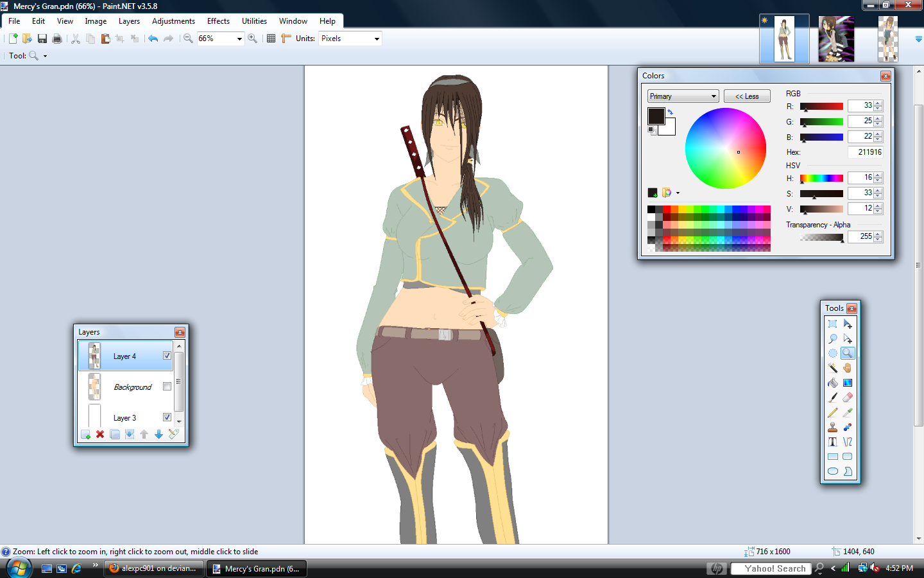Open layer properties icon in Layers panel
924x578 pixels.
click(x=173, y=435)
